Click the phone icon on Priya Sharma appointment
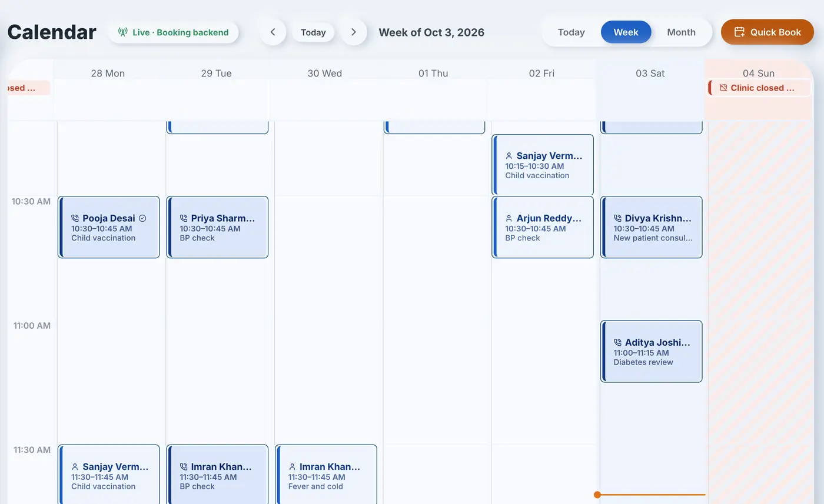 [x=183, y=218]
